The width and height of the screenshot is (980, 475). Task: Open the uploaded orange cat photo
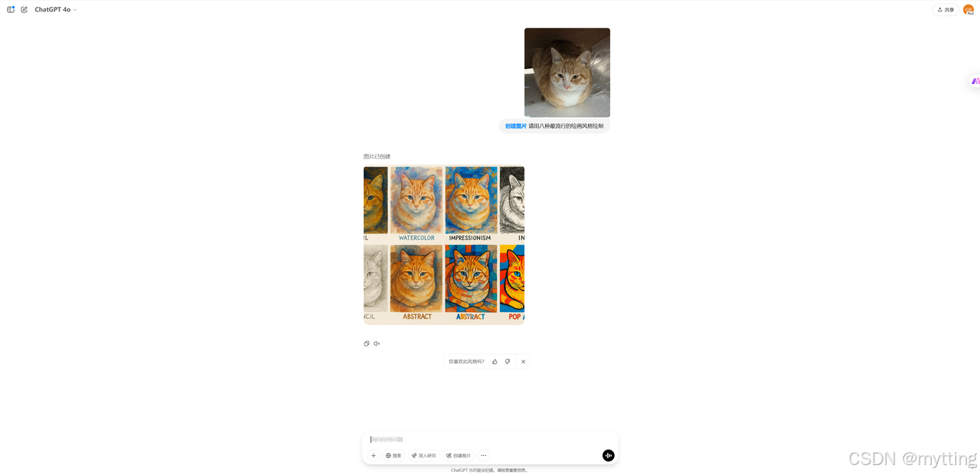(x=567, y=73)
